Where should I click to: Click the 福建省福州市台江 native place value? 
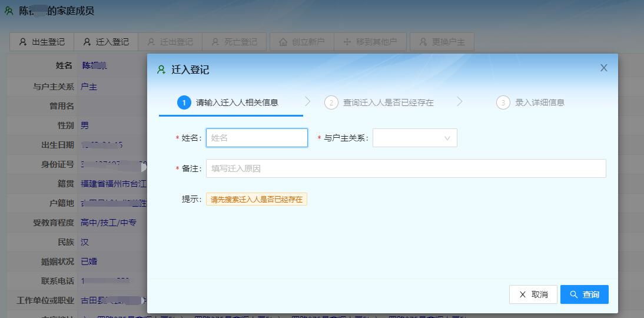(x=114, y=184)
